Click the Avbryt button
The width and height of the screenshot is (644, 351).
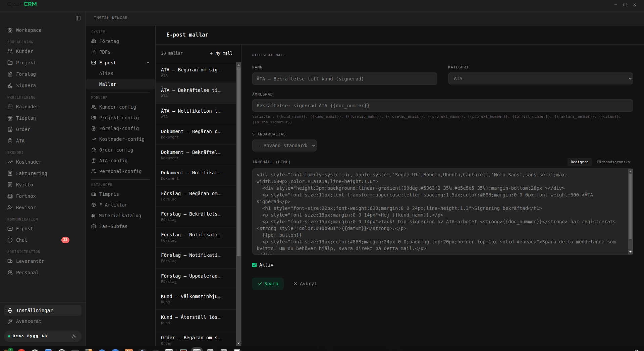tap(305, 284)
